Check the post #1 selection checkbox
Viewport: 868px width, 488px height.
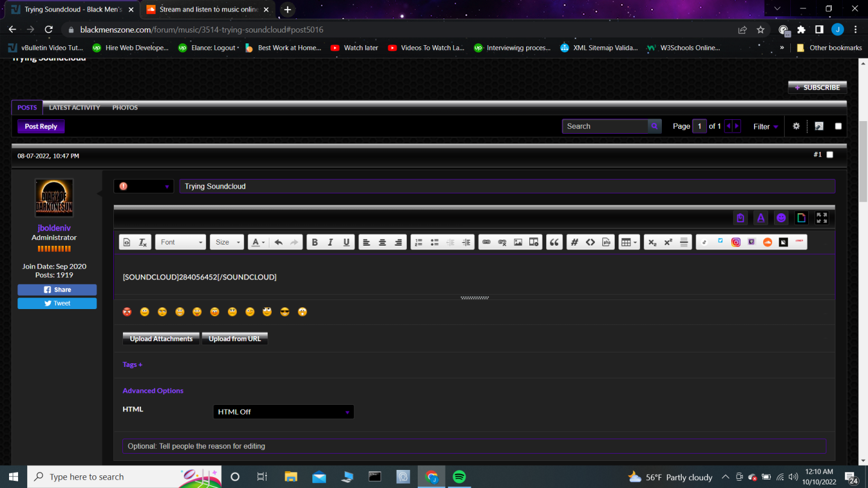point(830,155)
